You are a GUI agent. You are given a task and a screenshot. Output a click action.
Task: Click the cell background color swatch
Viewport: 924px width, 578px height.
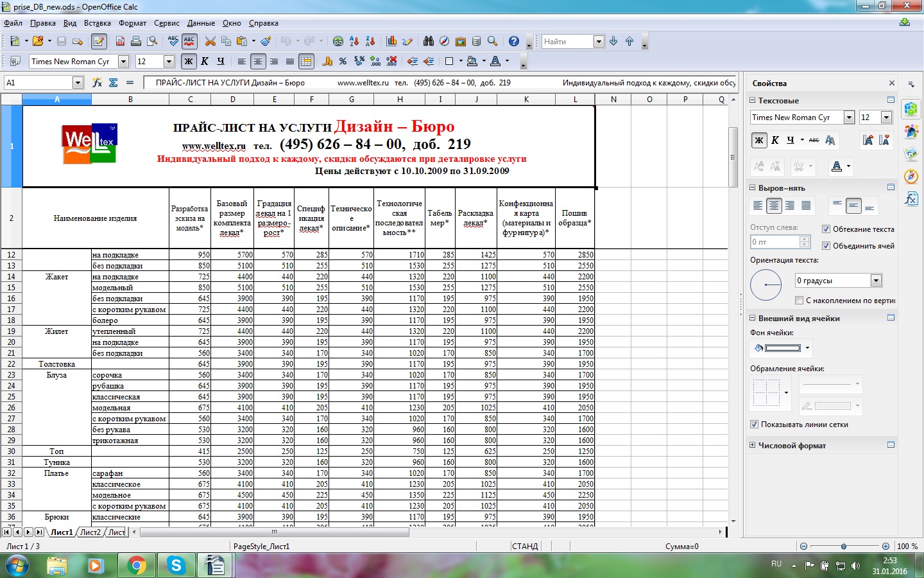tap(783, 348)
